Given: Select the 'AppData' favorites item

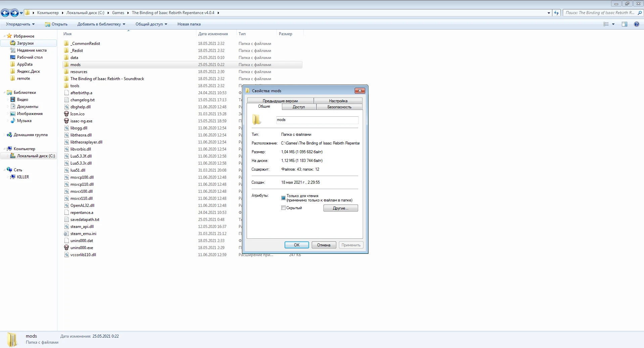Looking at the screenshot, I should click(25, 64).
